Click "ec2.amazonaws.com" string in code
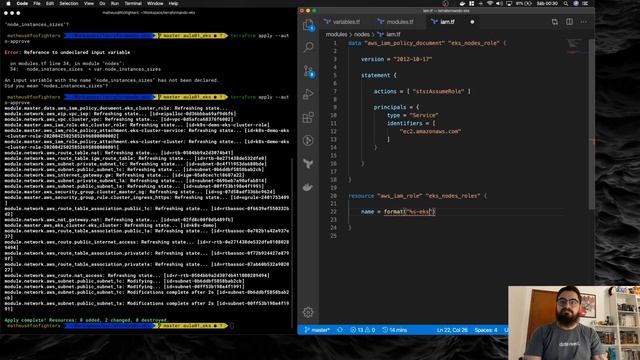640x360 pixels. click(430, 131)
